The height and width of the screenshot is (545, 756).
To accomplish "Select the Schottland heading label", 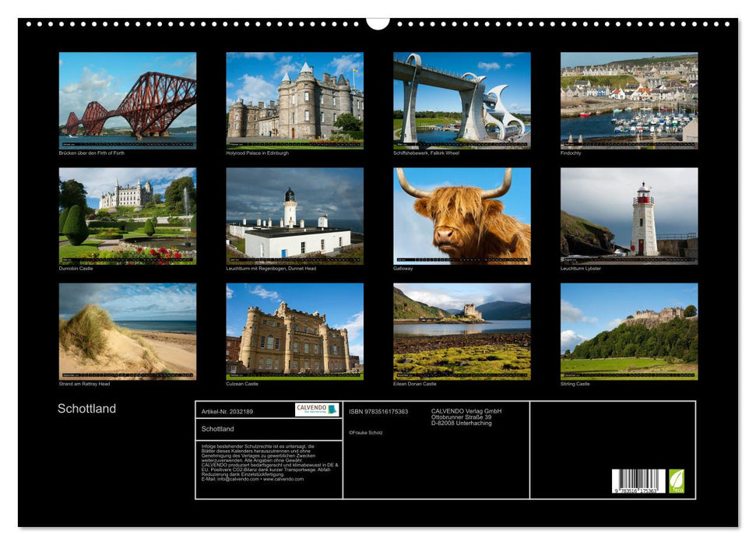I will tap(86, 408).
